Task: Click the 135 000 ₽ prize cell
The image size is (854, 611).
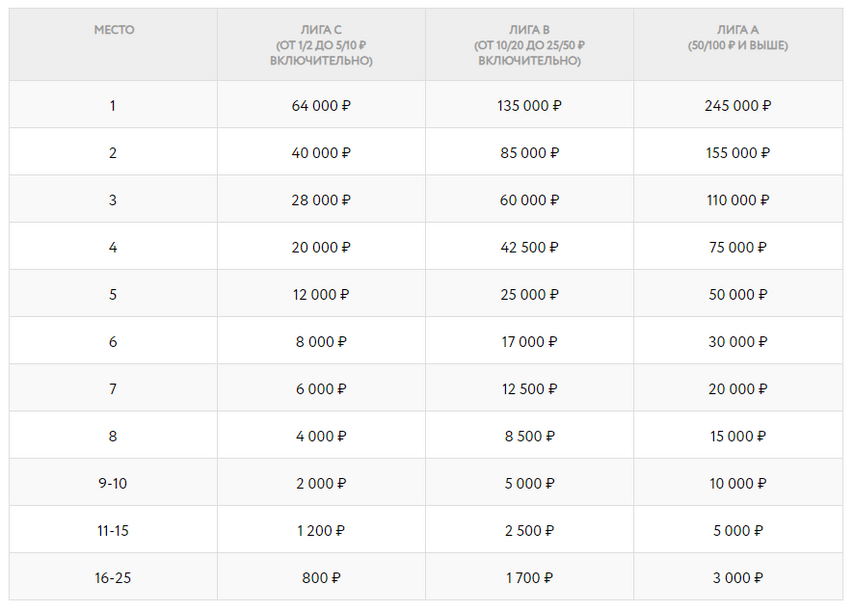Action: [529, 105]
